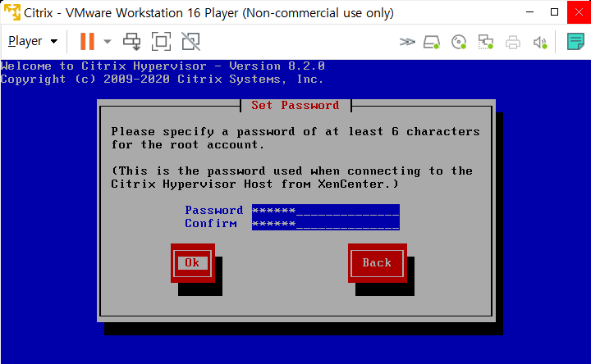Maximize the VMware Player window

tap(554, 12)
